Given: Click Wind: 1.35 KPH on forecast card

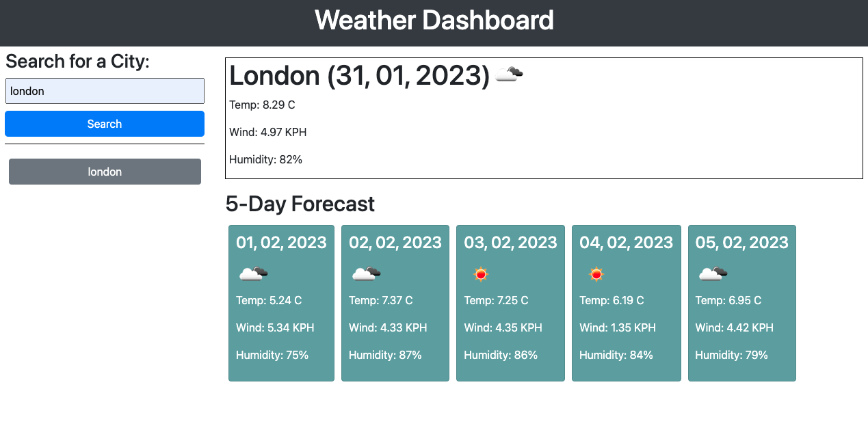Looking at the screenshot, I should 618,327.
